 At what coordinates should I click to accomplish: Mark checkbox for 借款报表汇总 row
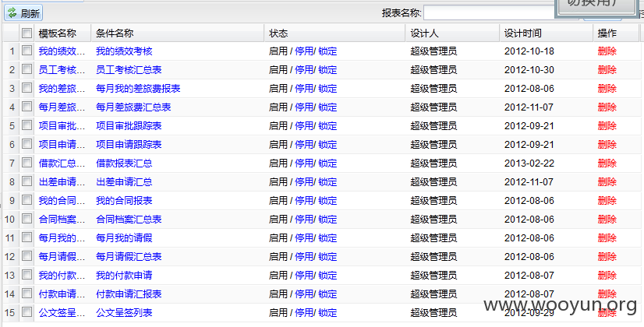(27, 163)
